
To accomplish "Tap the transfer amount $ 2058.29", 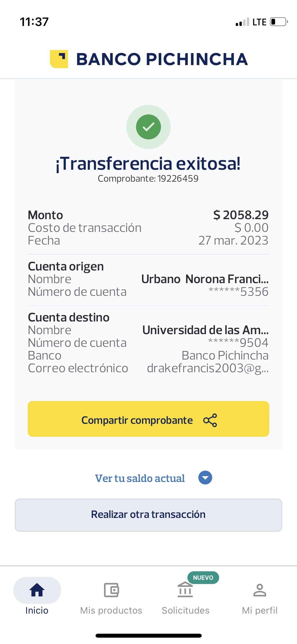I will point(241,215).
